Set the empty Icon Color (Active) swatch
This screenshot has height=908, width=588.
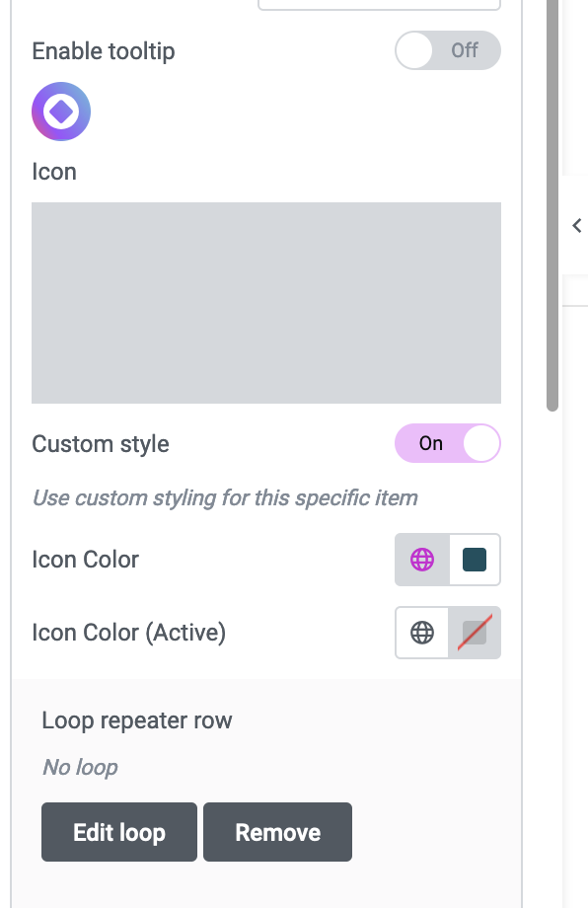474,633
